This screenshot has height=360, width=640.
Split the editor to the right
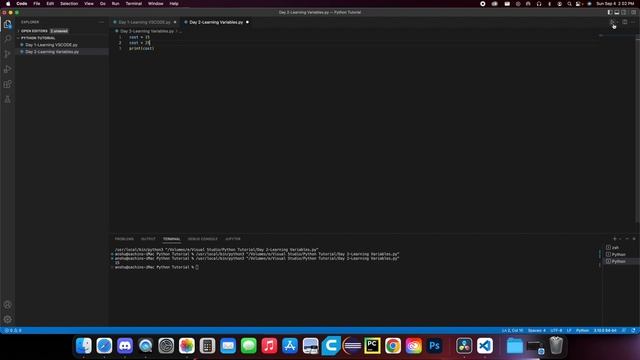tap(625, 22)
